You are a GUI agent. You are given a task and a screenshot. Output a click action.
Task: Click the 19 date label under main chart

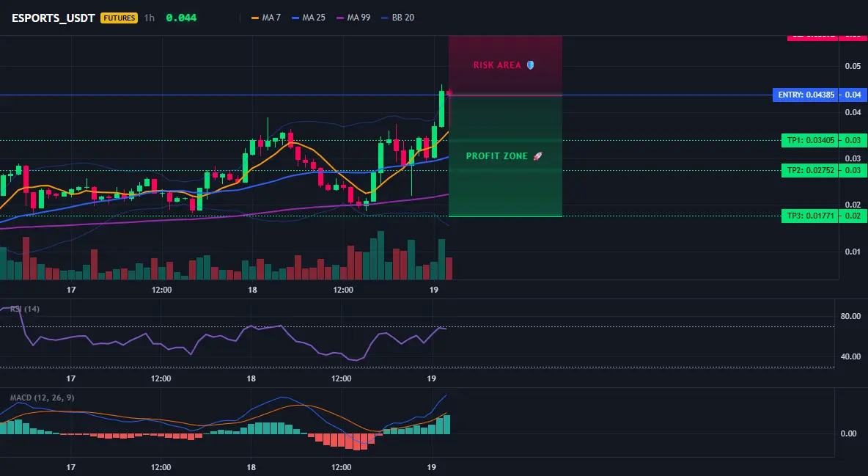[433, 290]
